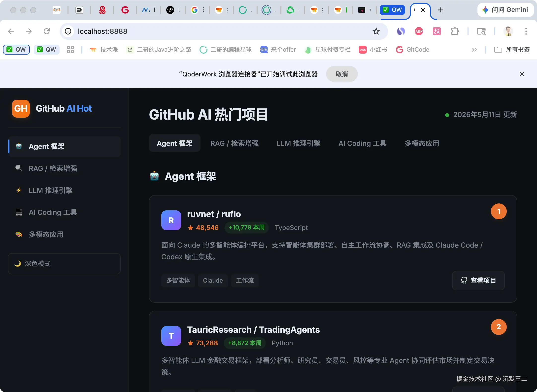This screenshot has width=537, height=392.
Task: Click 查看项目 for ruvnet / ruflo
Action: tap(478, 280)
